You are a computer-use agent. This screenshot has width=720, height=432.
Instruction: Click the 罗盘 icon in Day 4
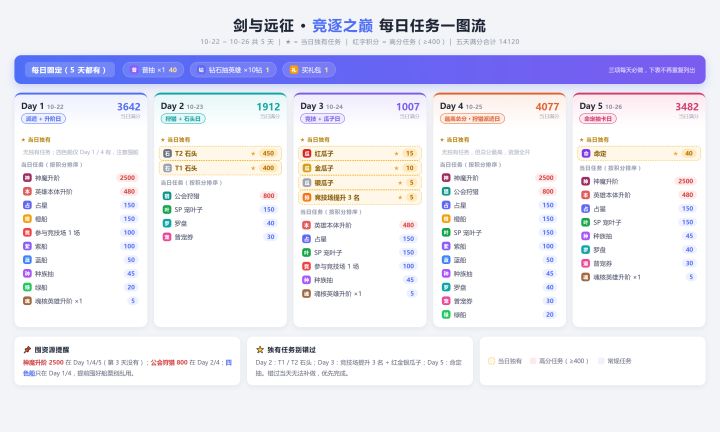pyautogui.click(x=446, y=287)
